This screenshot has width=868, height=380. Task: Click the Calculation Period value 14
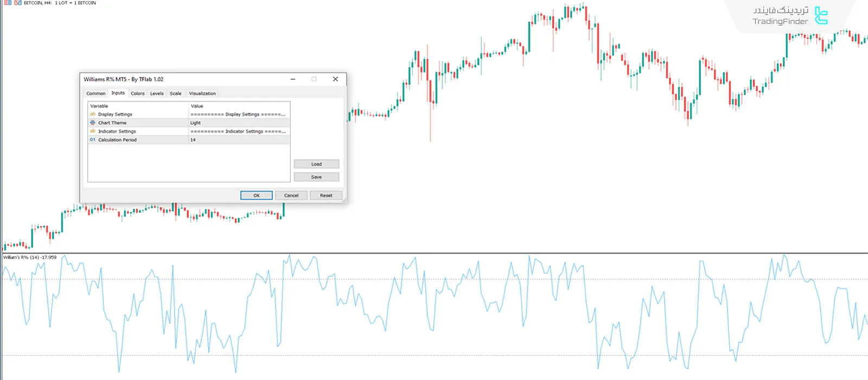click(239, 140)
